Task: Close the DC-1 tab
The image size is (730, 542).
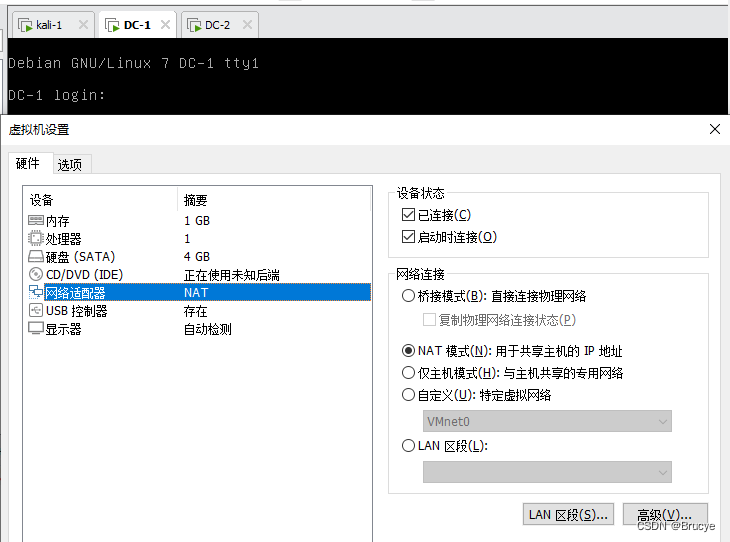Action: (165, 25)
